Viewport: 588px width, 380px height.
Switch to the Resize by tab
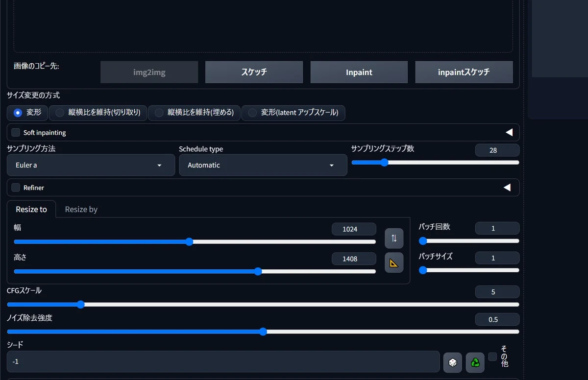coord(81,209)
